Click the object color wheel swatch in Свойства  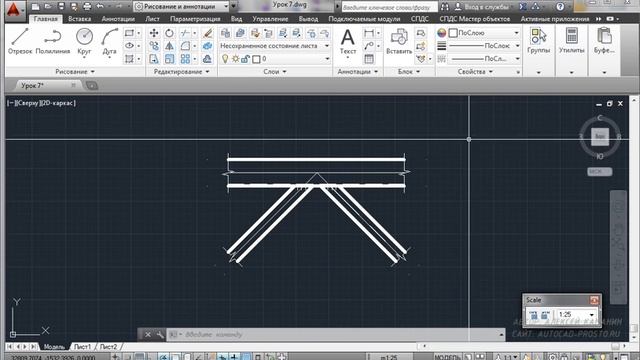click(442, 33)
